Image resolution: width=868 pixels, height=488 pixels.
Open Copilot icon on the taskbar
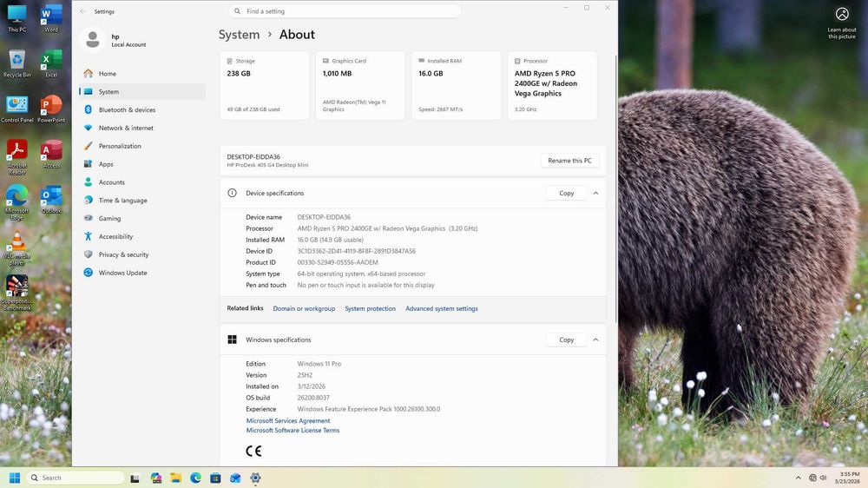155,478
